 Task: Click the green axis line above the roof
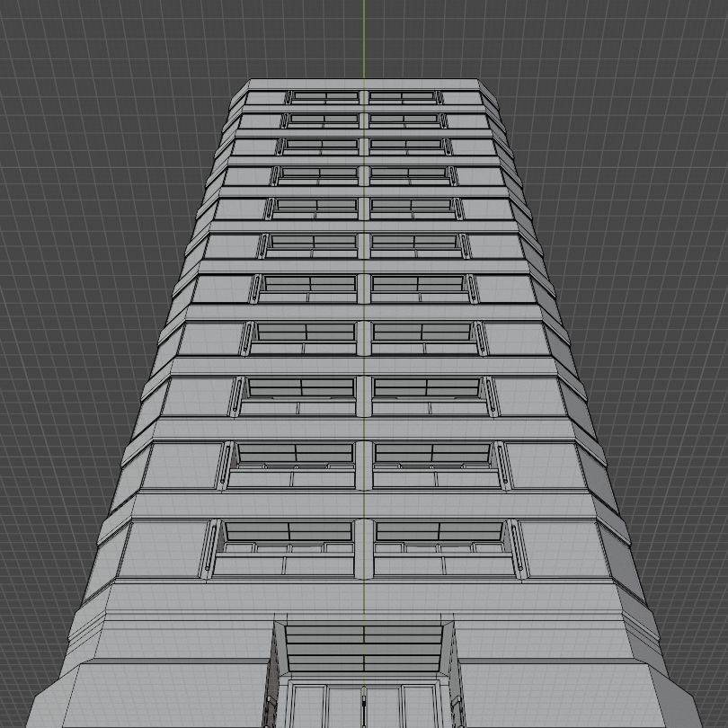(x=364, y=39)
